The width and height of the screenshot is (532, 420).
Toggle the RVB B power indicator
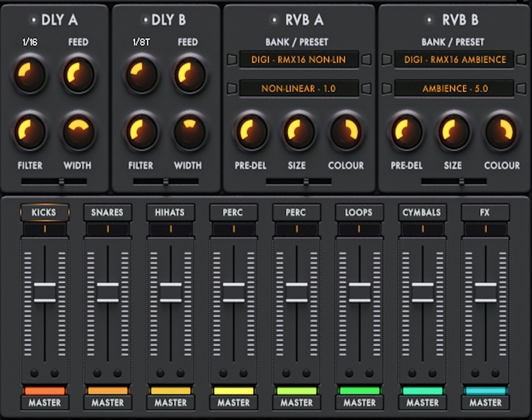(x=428, y=20)
